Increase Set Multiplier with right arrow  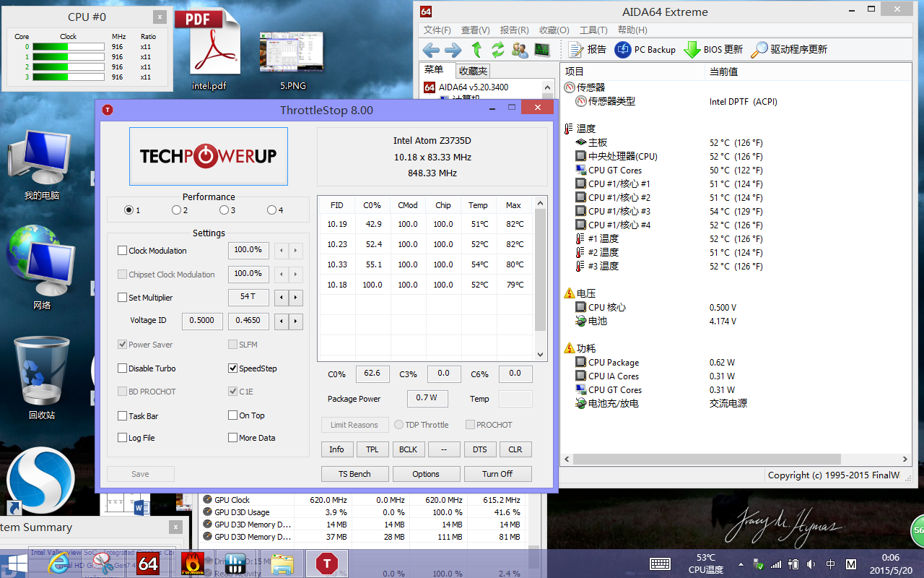(x=295, y=298)
